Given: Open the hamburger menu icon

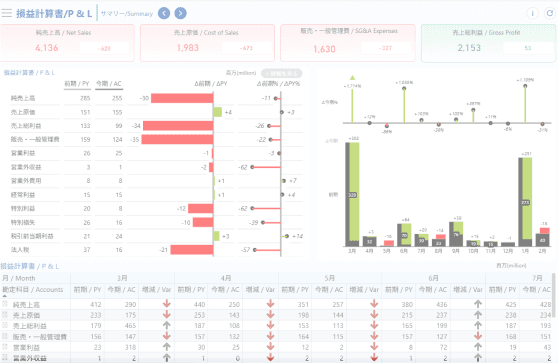Looking at the screenshot, I should click(6, 13).
